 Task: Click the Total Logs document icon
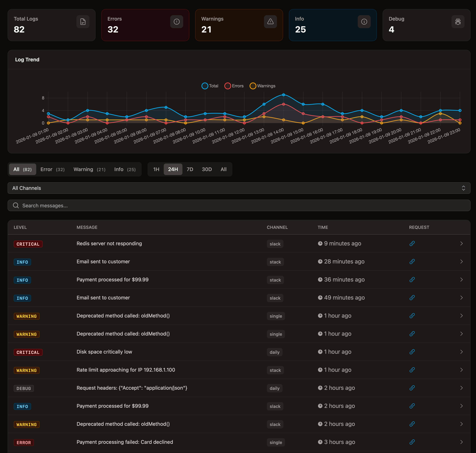[83, 22]
